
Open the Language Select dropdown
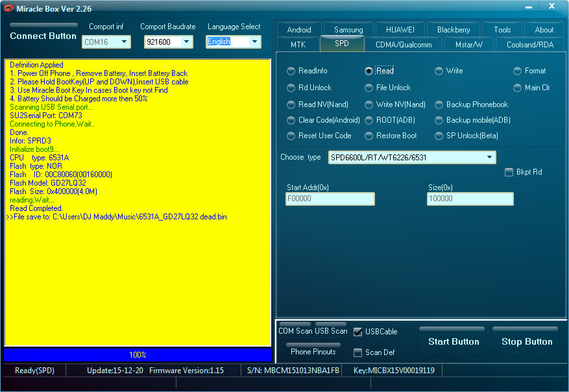[x=233, y=42]
